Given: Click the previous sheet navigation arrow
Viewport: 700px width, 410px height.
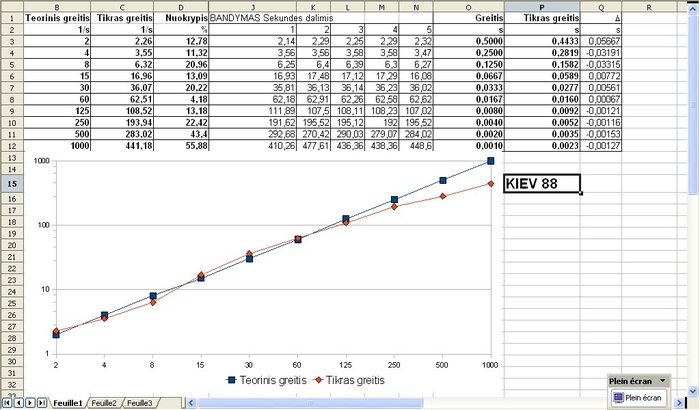Looking at the screenshot, I should coord(18,403).
